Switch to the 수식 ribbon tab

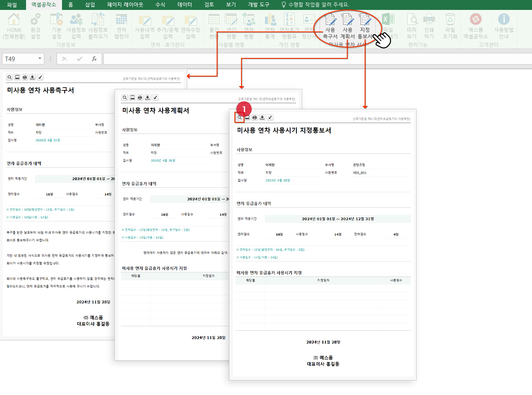coord(160,5)
